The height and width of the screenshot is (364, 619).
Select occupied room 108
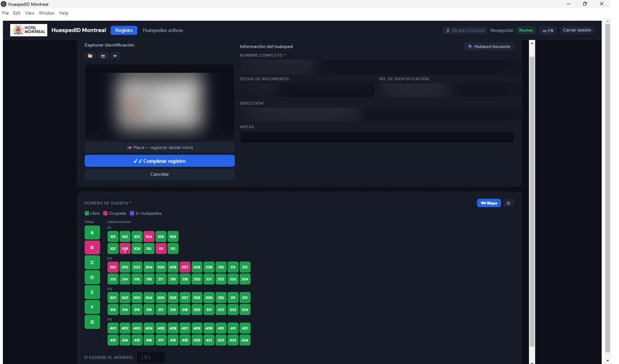click(x=125, y=249)
